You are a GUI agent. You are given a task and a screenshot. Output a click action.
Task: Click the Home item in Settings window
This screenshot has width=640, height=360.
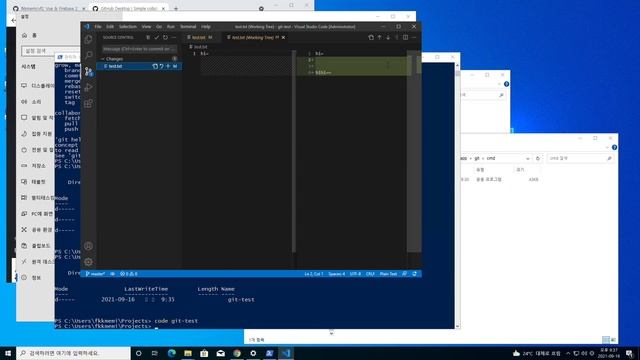coord(30,36)
